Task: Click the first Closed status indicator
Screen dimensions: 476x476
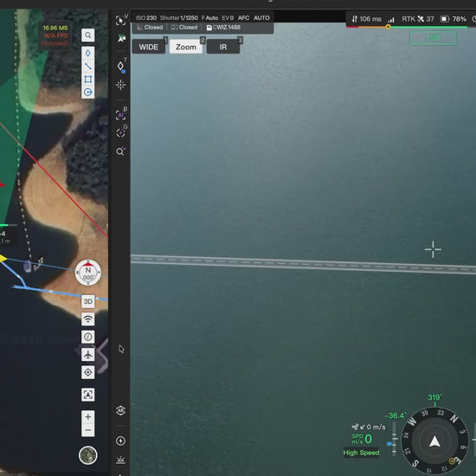Action: pos(150,28)
